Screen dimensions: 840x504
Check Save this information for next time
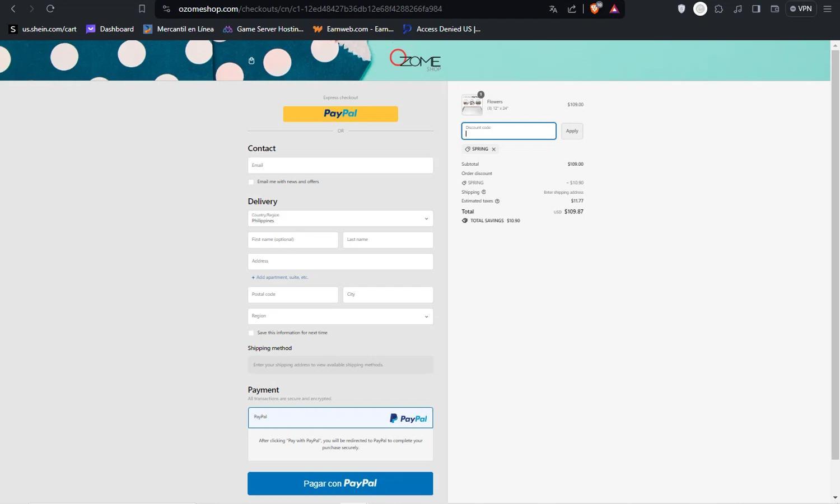[x=251, y=333]
